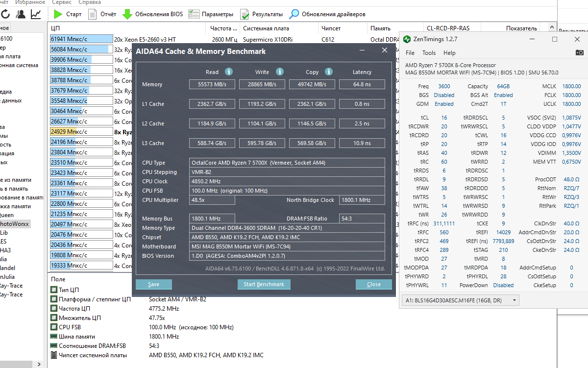Click memory icon beside Соотношение DRAM:FSB
Screen dimensions: 588x368
tap(54, 346)
